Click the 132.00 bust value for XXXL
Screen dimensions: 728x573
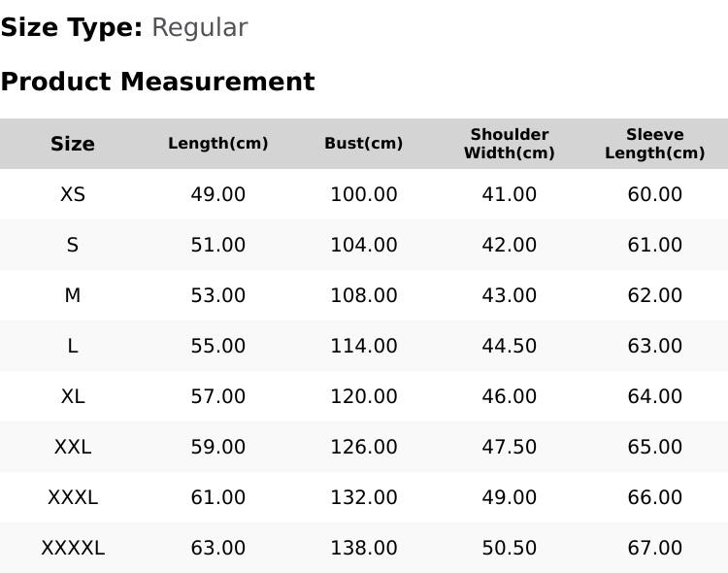point(364,497)
